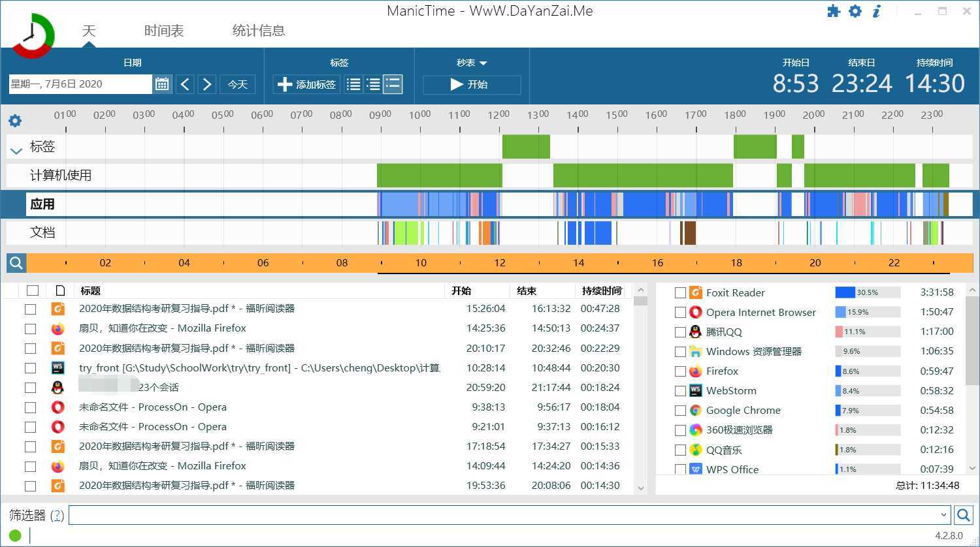Select the 计算机使用 timeline row
980x547 pixels.
click(489, 176)
